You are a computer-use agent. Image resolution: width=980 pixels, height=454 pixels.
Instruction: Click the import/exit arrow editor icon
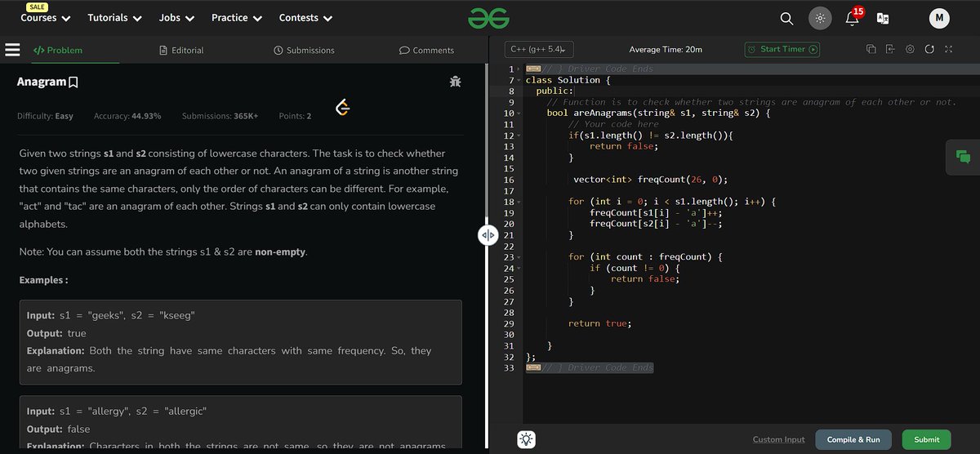click(890, 49)
